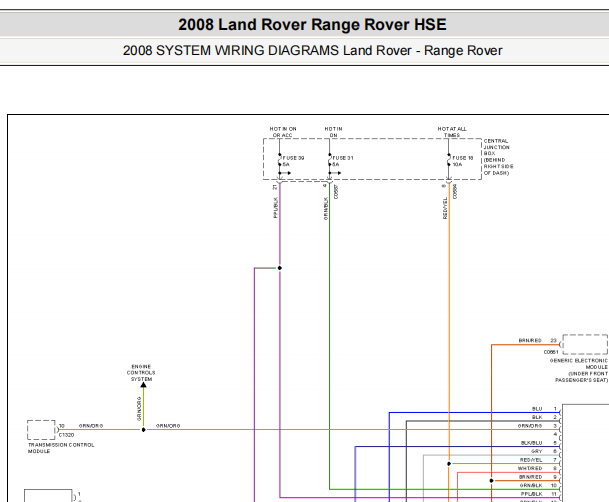Viewport: 609px width, 502px height.
Task: Click the vertical "GRN/BLK" label below Fuse 31
Action: (x=326, y=208)
